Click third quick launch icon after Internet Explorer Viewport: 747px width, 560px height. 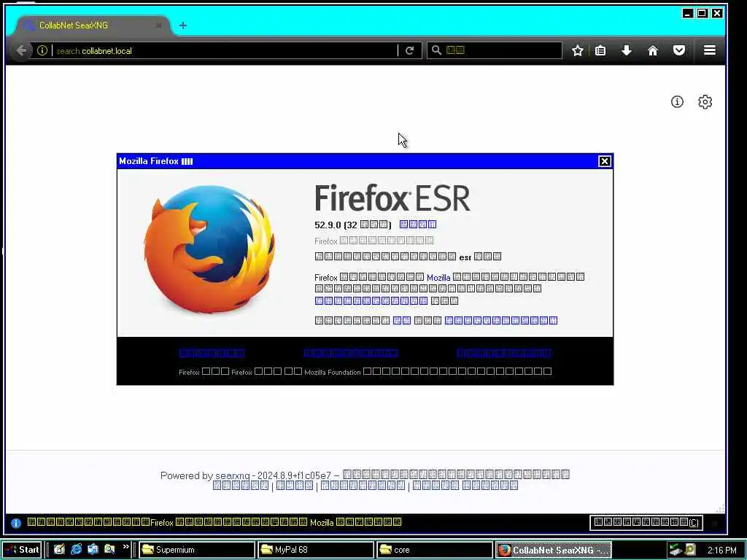pos(93,550)
